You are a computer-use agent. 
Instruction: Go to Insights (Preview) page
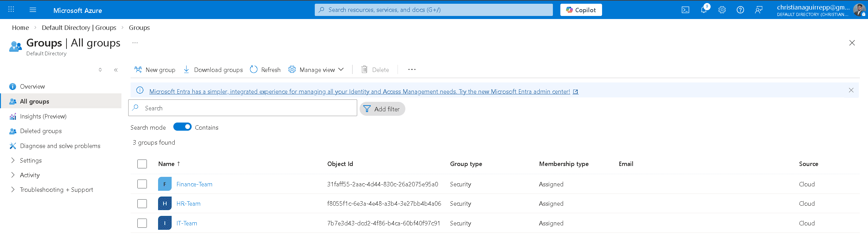(43, 116)
